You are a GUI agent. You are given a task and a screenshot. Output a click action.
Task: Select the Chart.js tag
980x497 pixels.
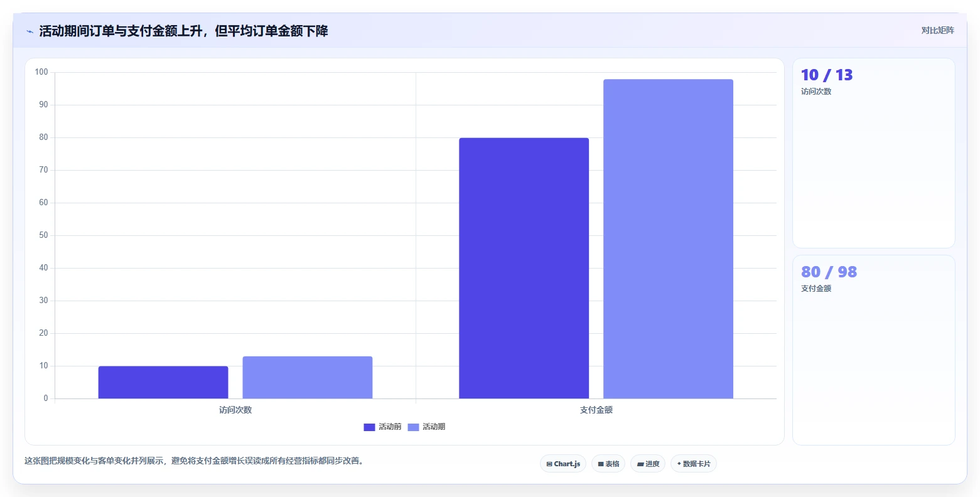[563, 464]
